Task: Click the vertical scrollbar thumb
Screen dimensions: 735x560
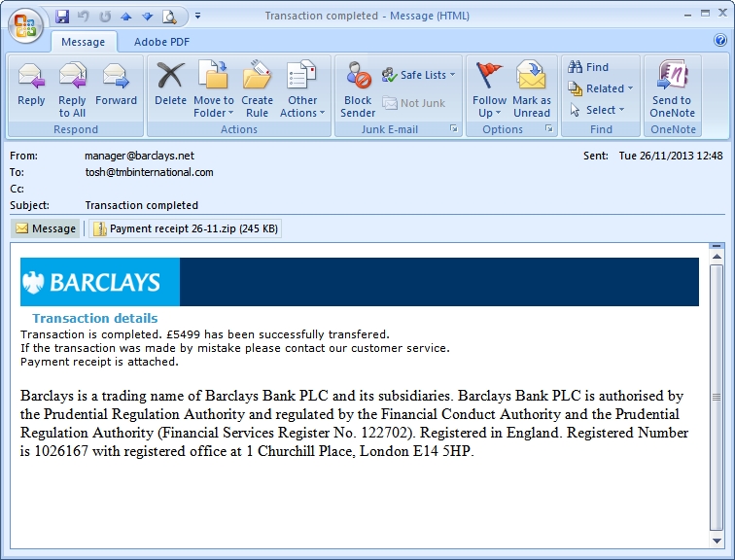Action: [717, 397]
